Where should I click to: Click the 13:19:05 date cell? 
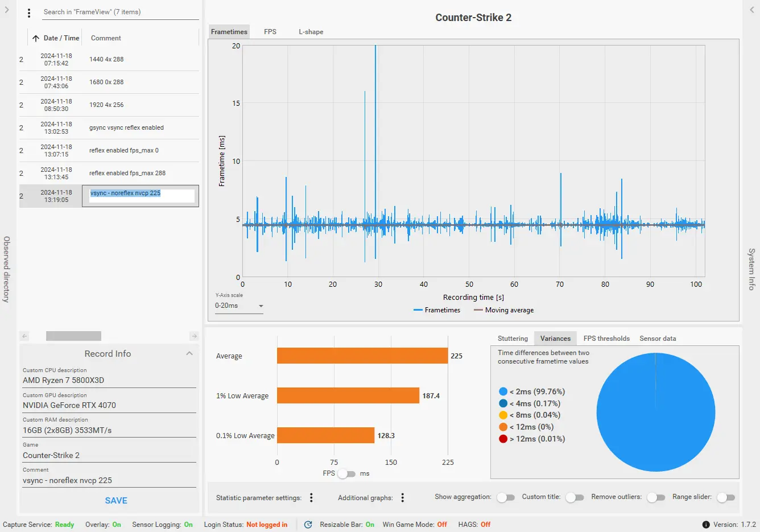pyautogui.click(x=56, y=196)
